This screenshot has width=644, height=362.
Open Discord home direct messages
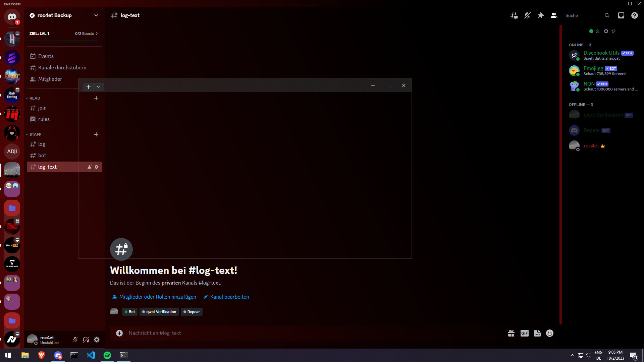(x=12, y=17)
